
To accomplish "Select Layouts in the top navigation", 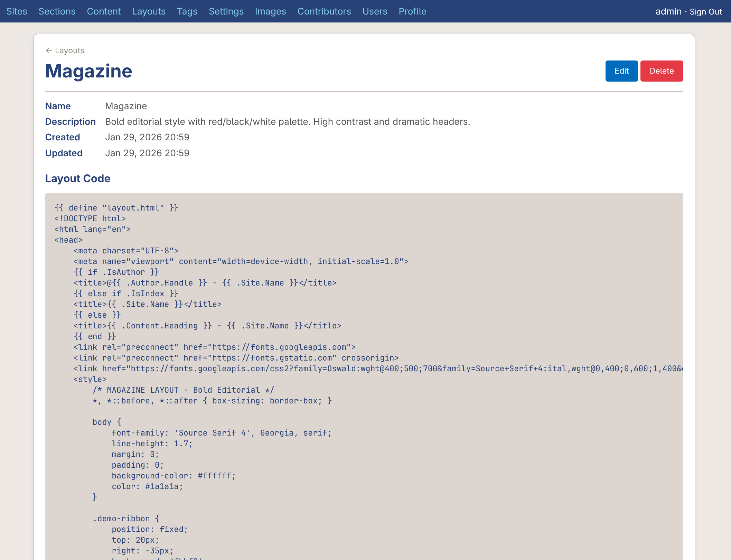I will point(149,11).
